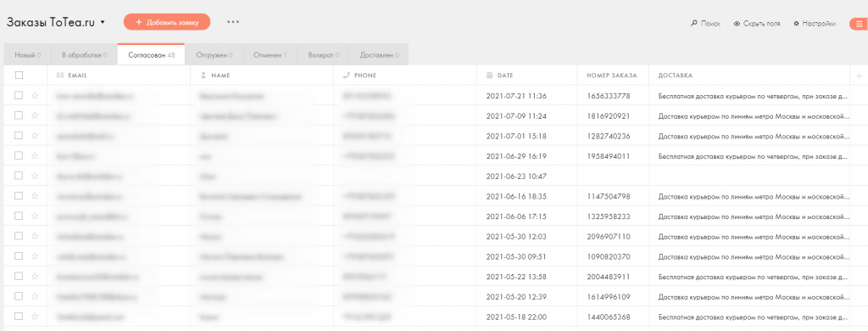Switch to the Отменен tab
The width and height of the screenshot is (868, 331).
(x=270, y=55)
